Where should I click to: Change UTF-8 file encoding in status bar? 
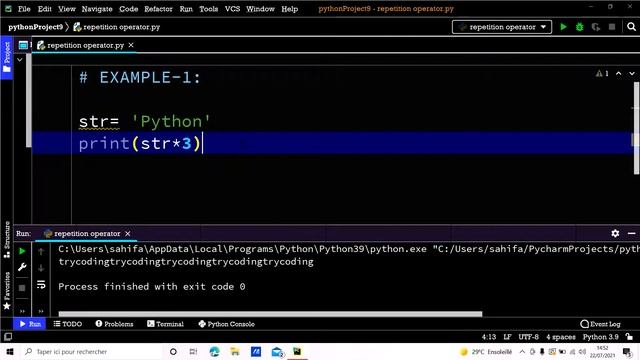(x=529, y=337)
